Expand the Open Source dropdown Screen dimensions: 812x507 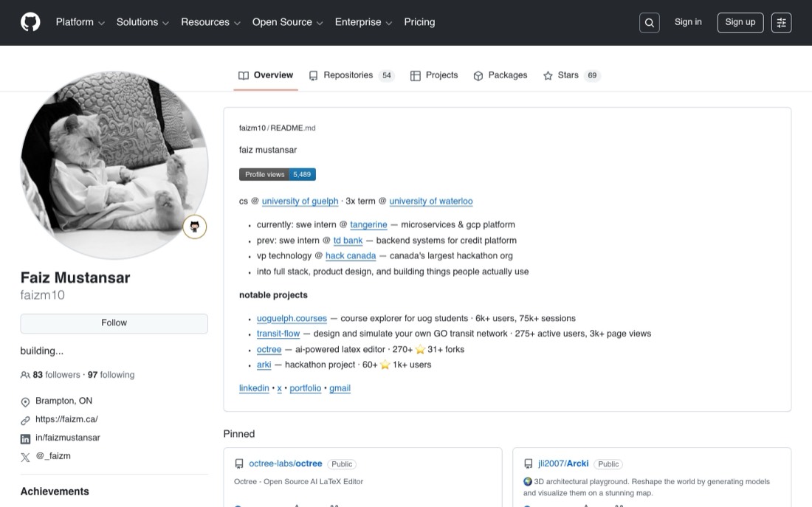[287, 22]
